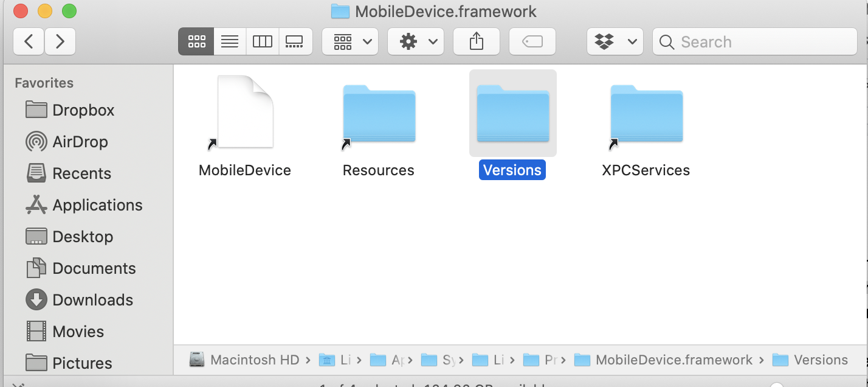The image size is (868, 387).
Task: Go back with the left chevron button
Action: point(29,41)
